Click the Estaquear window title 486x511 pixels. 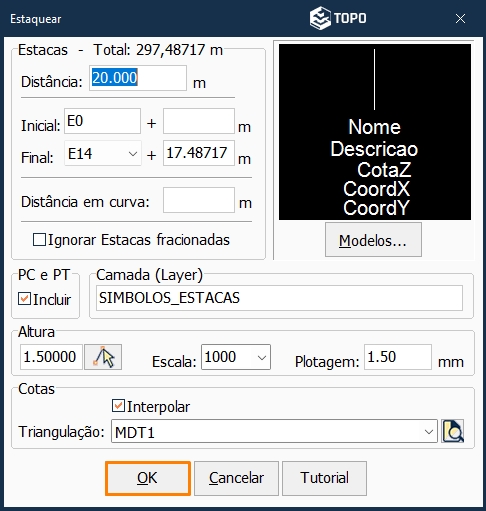[x=36, y=19]
